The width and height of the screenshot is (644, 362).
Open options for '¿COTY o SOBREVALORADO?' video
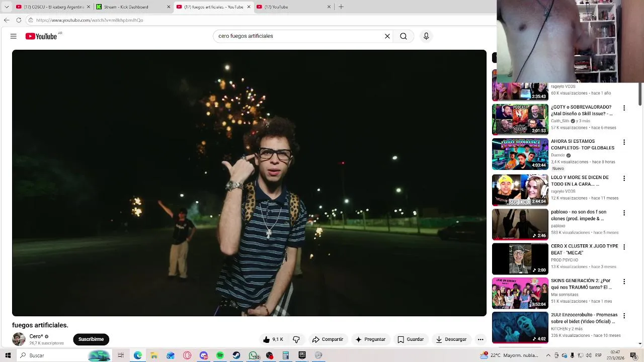pyautogui.click(x=624, y=108)
